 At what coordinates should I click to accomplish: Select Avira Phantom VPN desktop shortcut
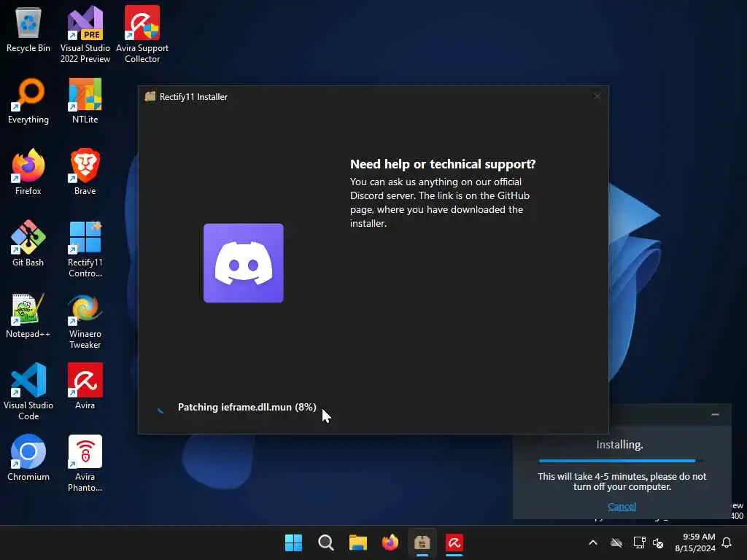point(85,463)
